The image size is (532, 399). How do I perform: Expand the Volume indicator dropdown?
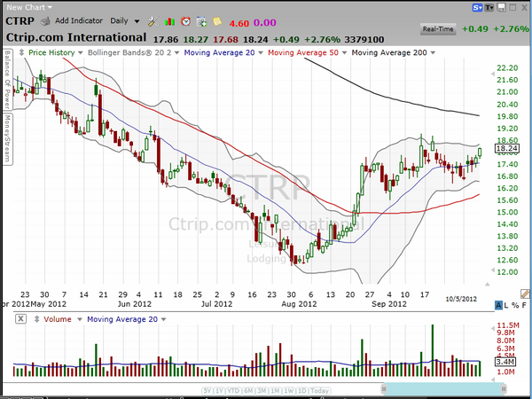coord(80,319)
